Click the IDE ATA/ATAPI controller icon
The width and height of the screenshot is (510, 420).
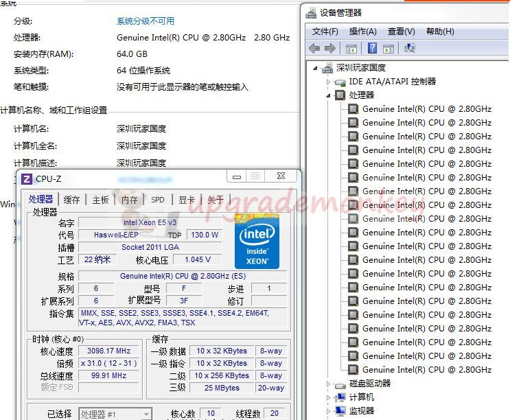(x=340, y=82)
